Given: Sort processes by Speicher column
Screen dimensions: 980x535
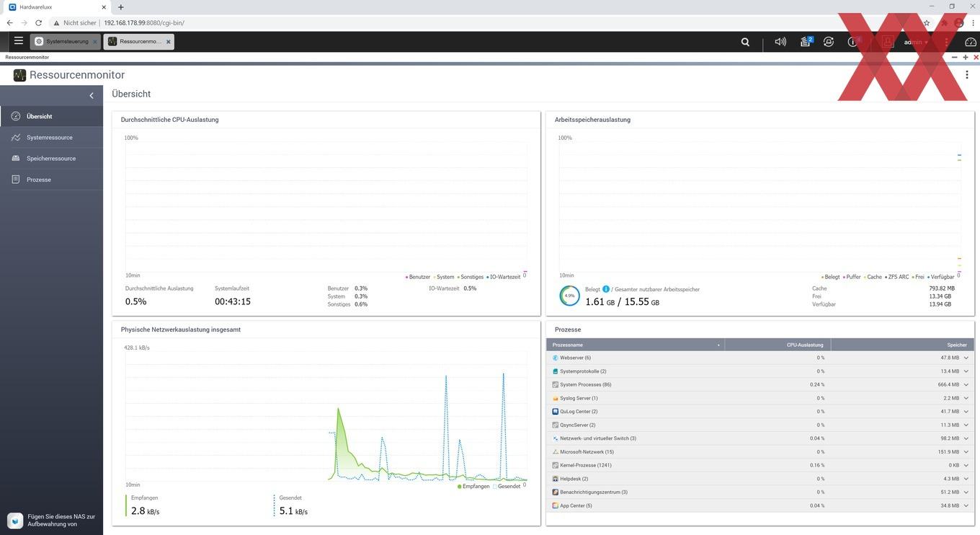Looking at the screenshot, I should 902,345.
